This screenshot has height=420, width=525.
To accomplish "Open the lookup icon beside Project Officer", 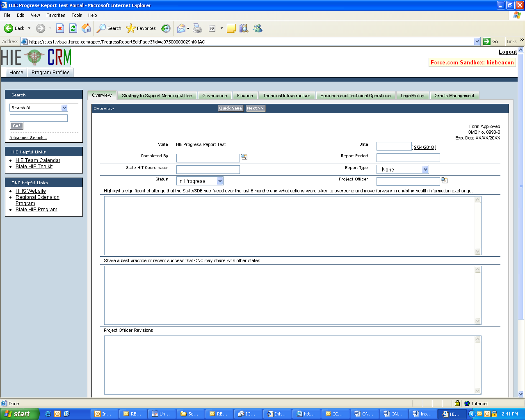I will coord(444,180).
